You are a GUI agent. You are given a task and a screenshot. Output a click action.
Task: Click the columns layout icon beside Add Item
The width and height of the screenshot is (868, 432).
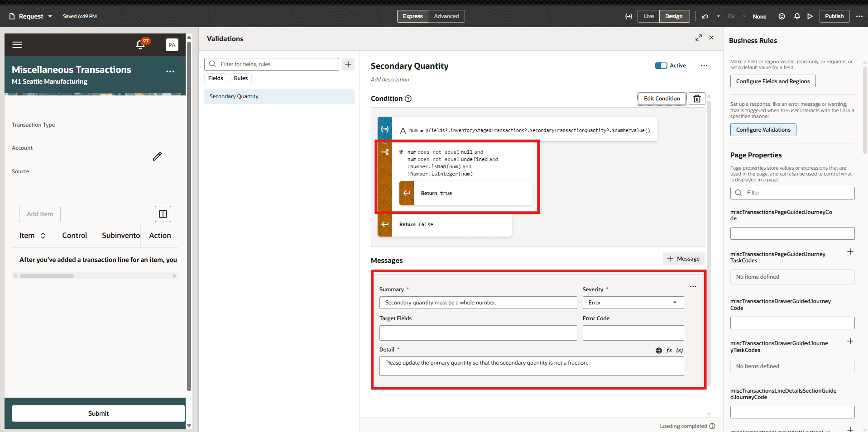(163, 214)
